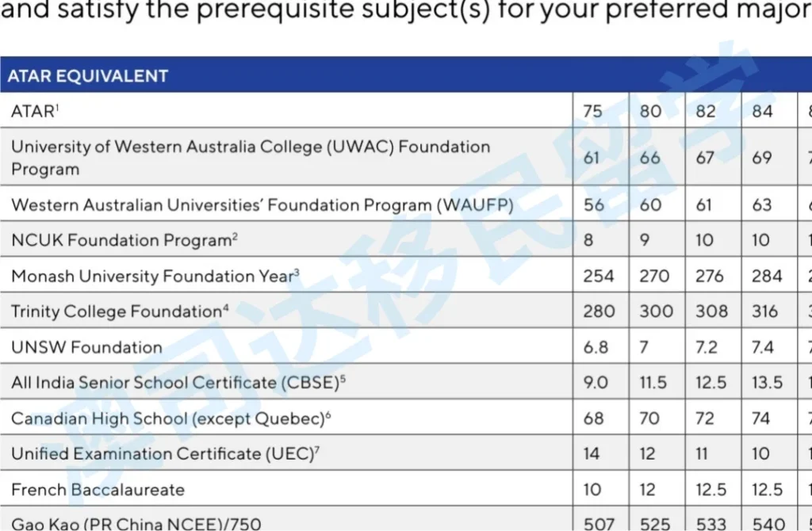812x531 pixels.
Task: Click the NCUK Foundation Program row label
Action: 124,240
